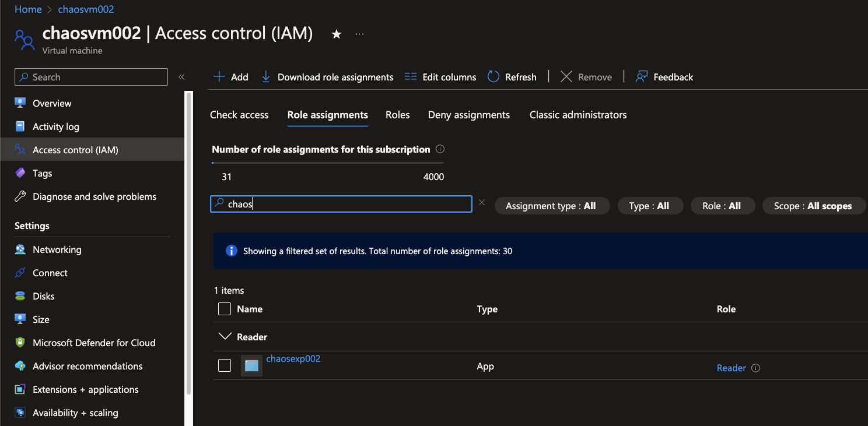This screenshot has height=426, width=868.
Task: Clear the chaos search filter with X
Action: click(482, 203)
